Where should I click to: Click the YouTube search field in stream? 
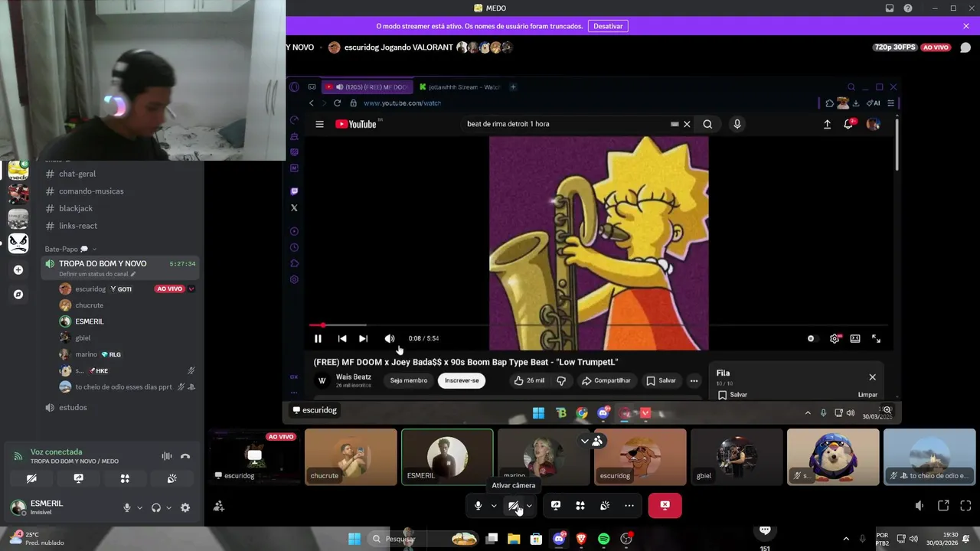pyautogui.click(x=567, y=124)
